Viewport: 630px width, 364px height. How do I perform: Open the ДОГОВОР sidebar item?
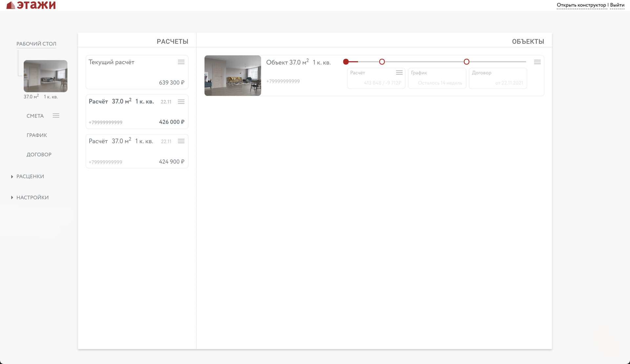point(39,154)
